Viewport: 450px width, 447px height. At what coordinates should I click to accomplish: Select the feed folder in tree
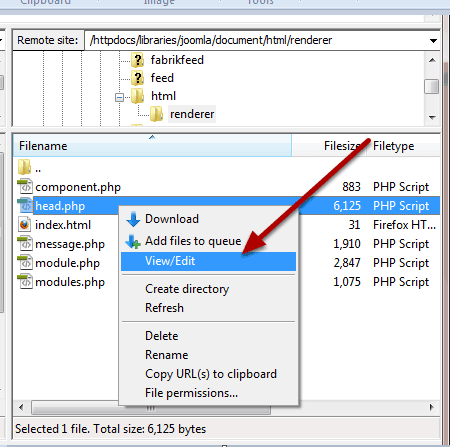tap(162, 78)
